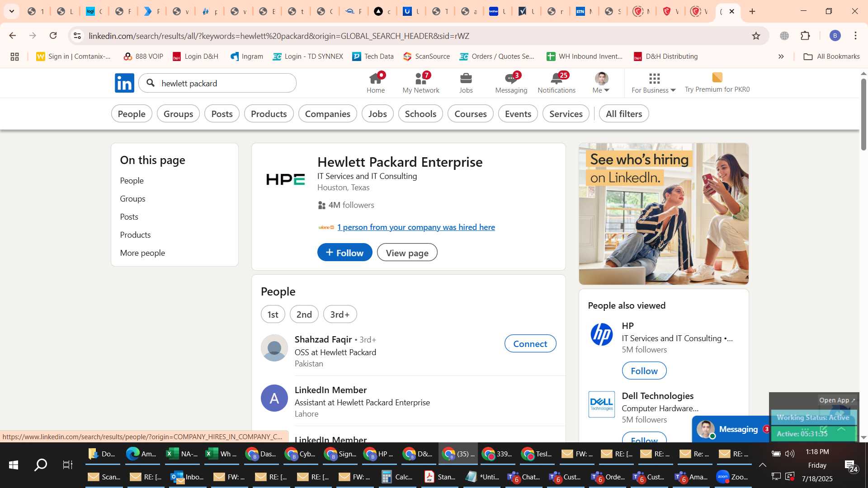Click inside the LinkedIn search field
The width and height of the screenshot is (868, 488).
pos(217,83)
